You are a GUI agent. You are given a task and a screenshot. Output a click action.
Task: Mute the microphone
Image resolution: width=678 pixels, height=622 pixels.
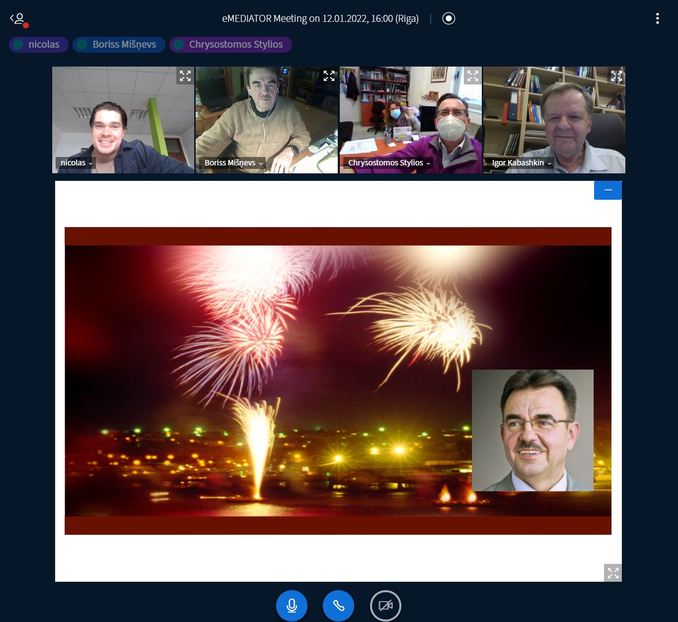tap(292, 606)
